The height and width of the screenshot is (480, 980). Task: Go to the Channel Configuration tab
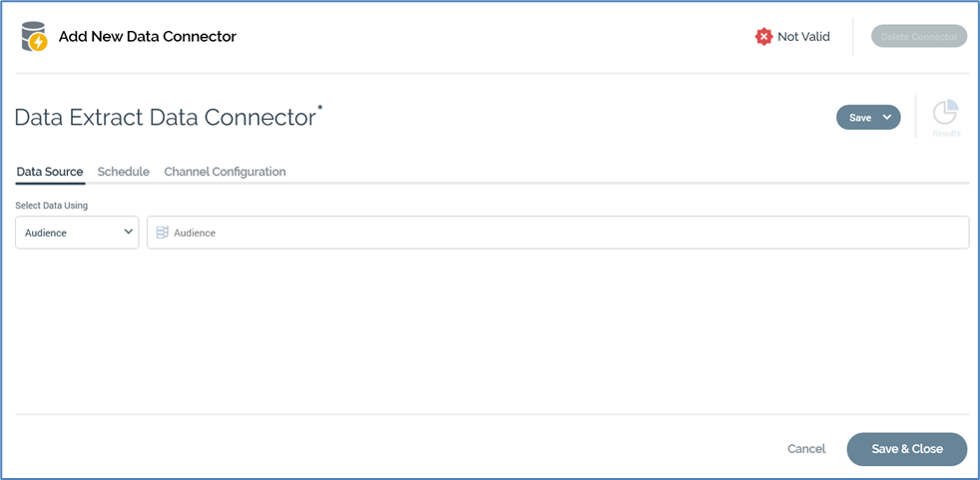click(x=225, y=172)
